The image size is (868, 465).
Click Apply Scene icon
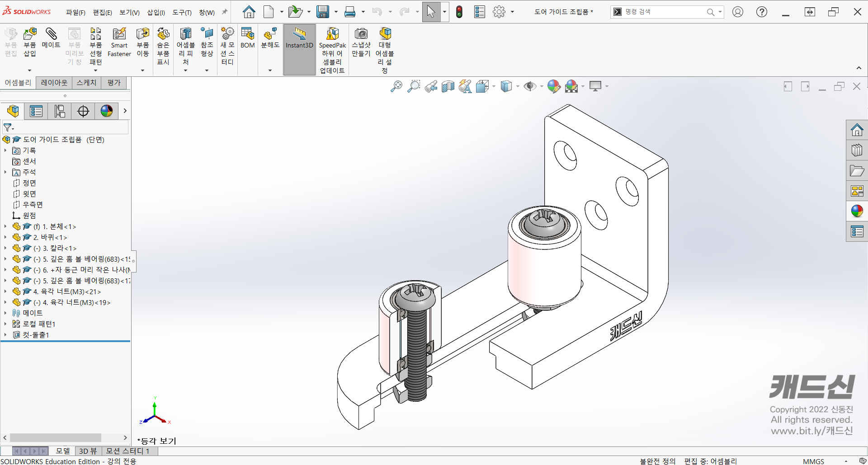571,86
